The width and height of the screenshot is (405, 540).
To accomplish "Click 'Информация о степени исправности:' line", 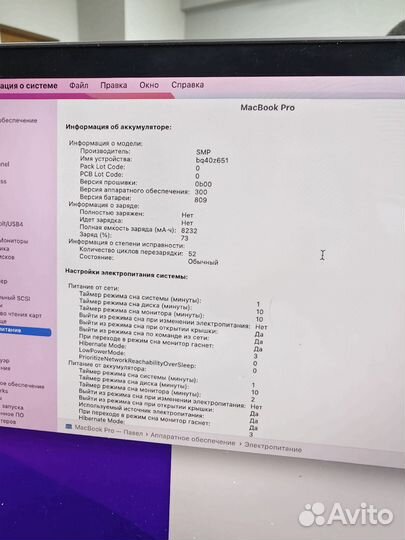I will (127, 243).
